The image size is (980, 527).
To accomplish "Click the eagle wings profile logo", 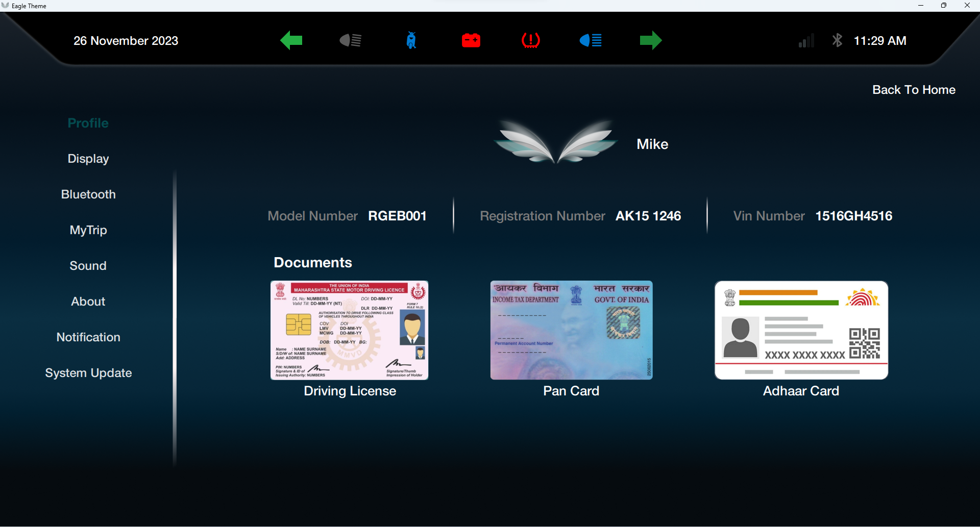I will [x=555, y=142].
